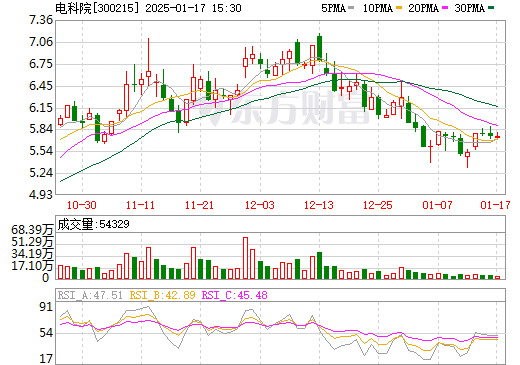The image size is (520, 365).
Task: Click the 01-17 date label
Action: click(x=495, y=205)
